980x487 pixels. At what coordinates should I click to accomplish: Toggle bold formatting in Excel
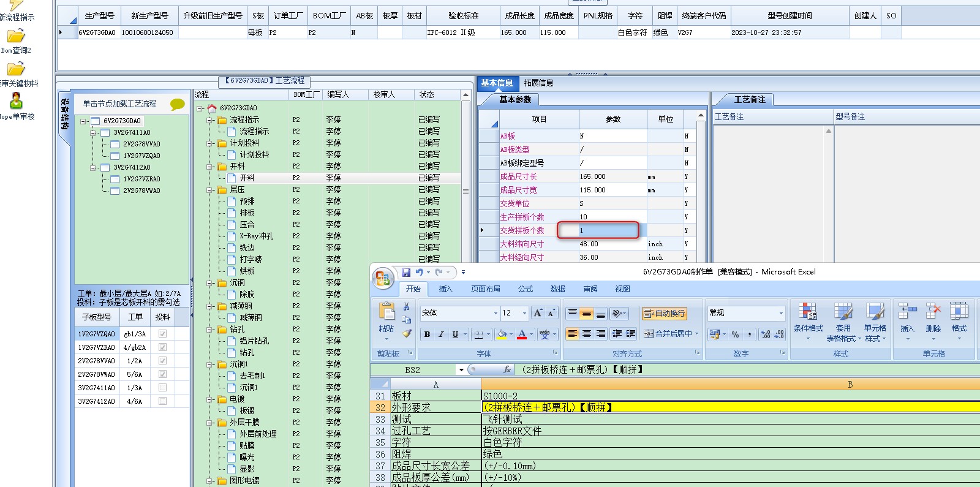pos(427,334)
